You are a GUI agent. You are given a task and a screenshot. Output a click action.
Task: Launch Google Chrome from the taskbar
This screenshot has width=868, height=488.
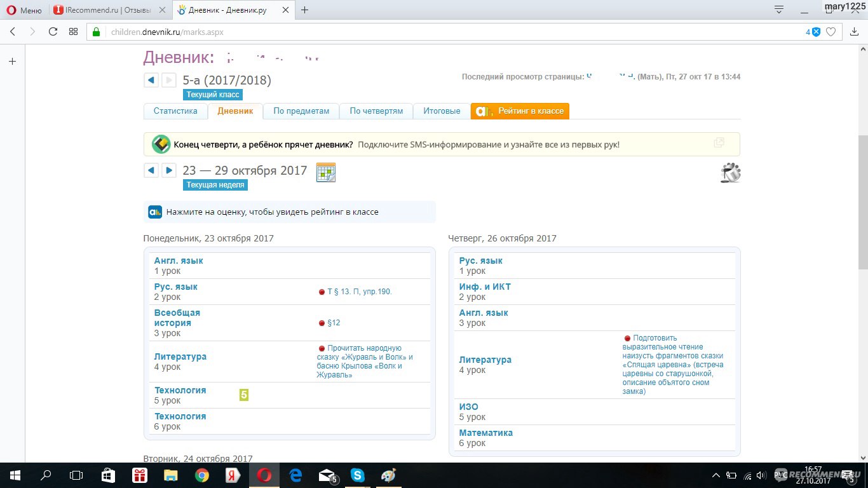[201, 475]
